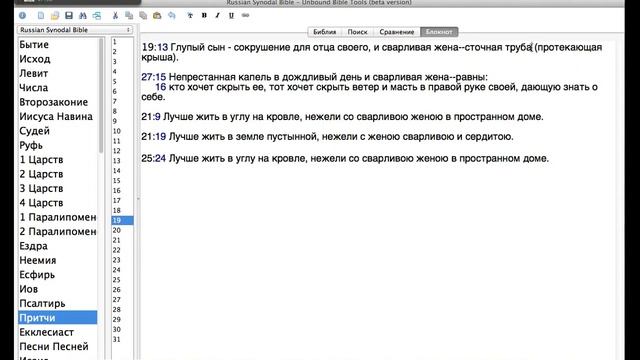Select book Есфирь in list
Image resolution: width=640 pixels, height=360 pixels.
tap(58, 275)
